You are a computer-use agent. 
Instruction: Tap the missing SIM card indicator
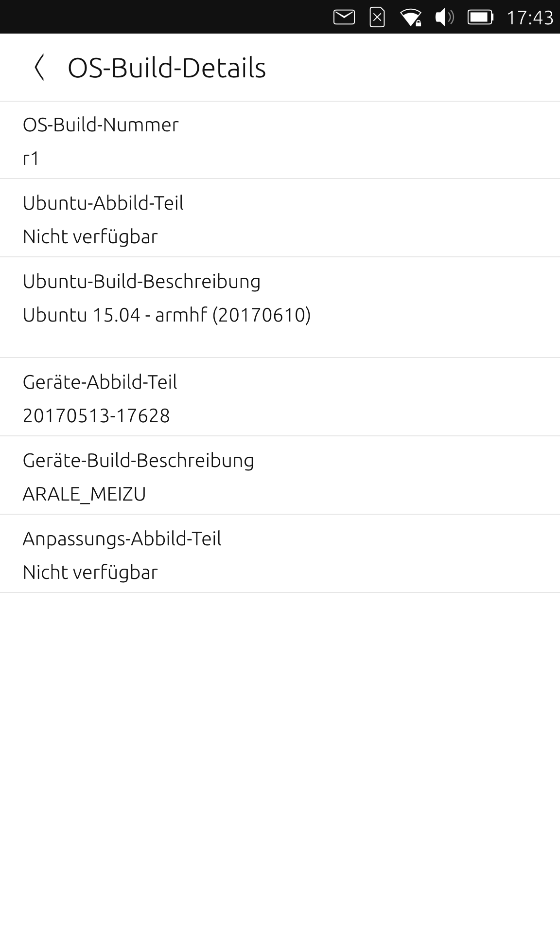[377, 18]
